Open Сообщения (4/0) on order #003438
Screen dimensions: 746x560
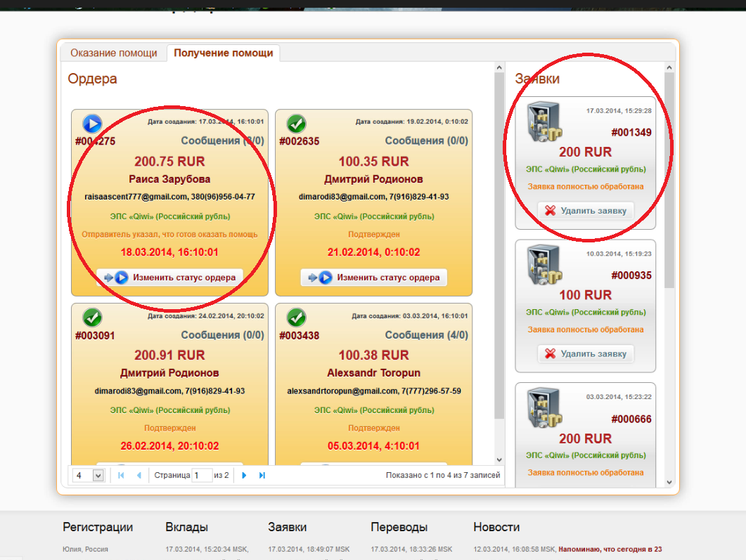[x=426, y=335]
